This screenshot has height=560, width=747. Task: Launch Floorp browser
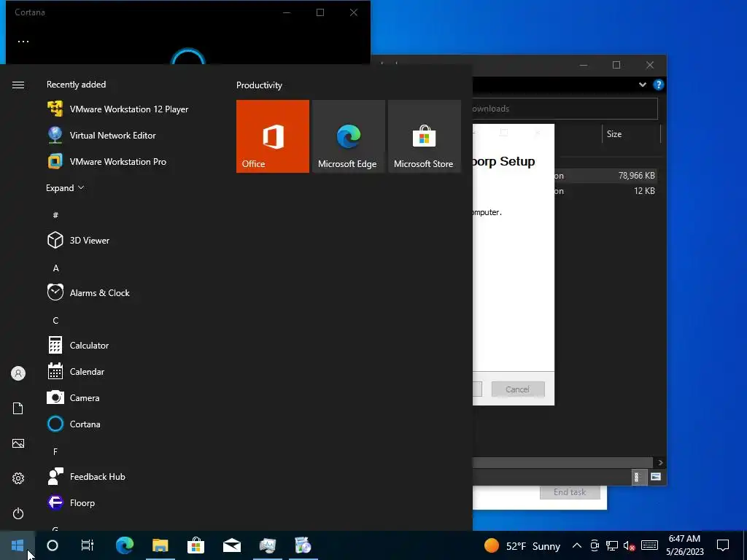[71, 503]
